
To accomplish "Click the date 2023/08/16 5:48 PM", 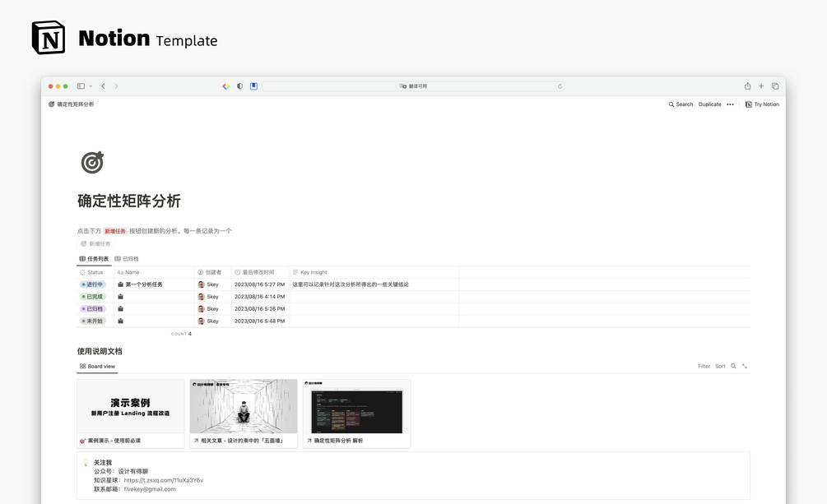I will pos(259,321).
